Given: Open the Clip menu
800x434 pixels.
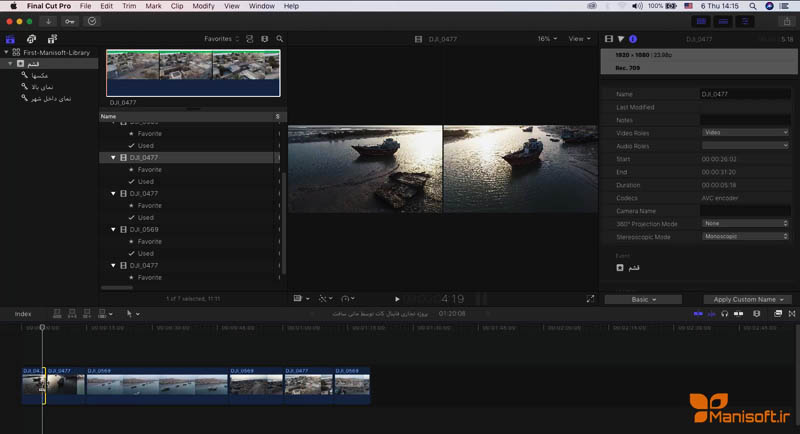Looking at the screenshot, I should click(177, 6).
